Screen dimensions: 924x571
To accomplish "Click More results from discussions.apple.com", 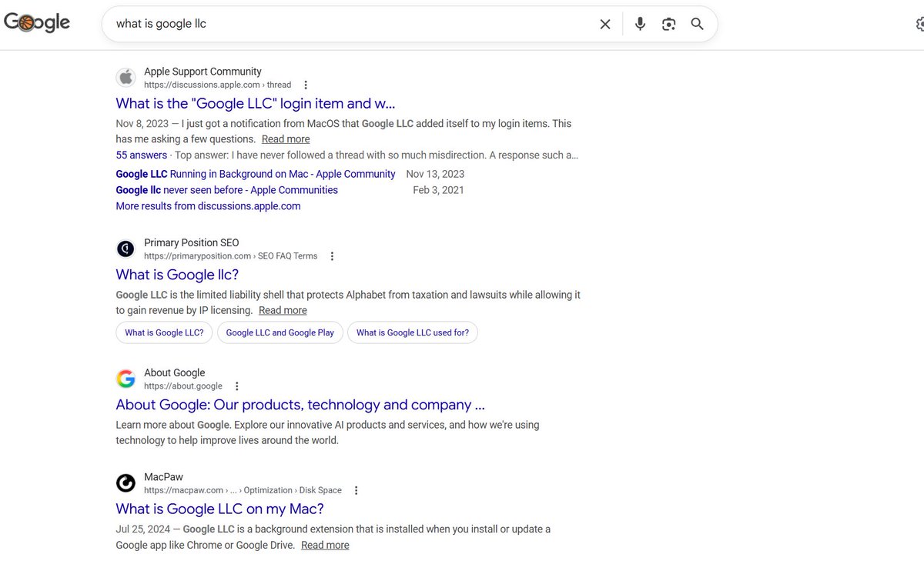I will pyautogui.click(x=208, y=206).
